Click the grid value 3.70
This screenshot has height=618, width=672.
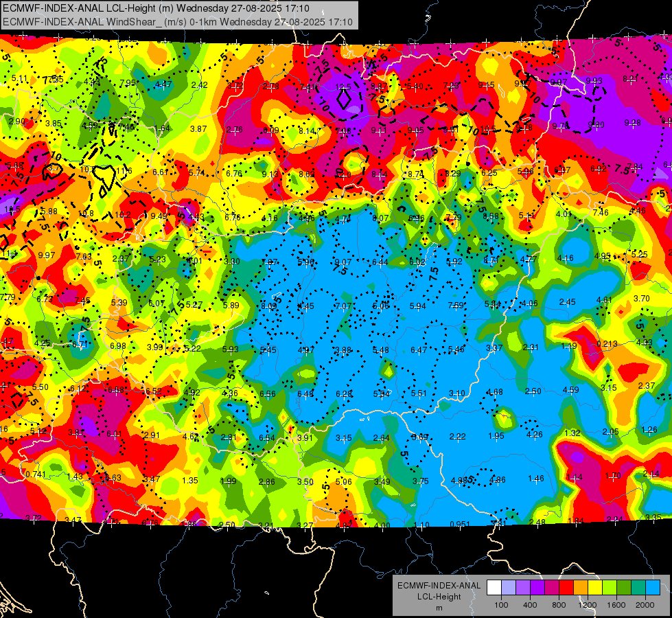[x=642, y=299]
